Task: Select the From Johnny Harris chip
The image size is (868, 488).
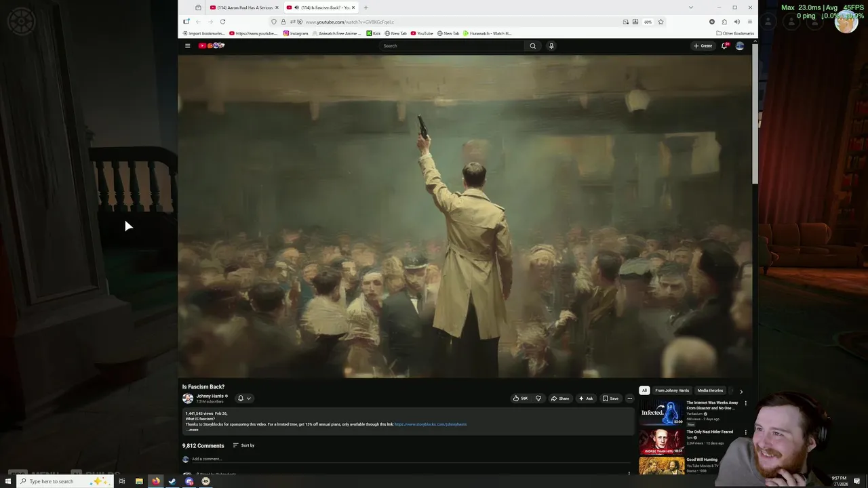Action: [x=672, y=390]
